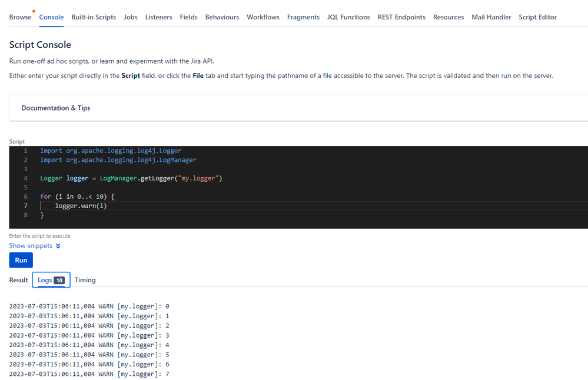Open the Fields tab
Image resolution: width=588 pixels, height=380 pixels.
click(x=188, y=17)
